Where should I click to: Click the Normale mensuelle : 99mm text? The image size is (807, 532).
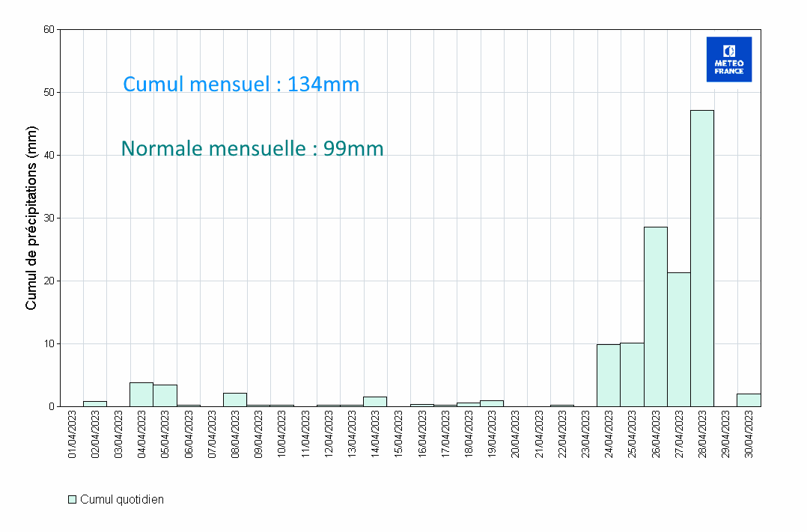[252, 149]
